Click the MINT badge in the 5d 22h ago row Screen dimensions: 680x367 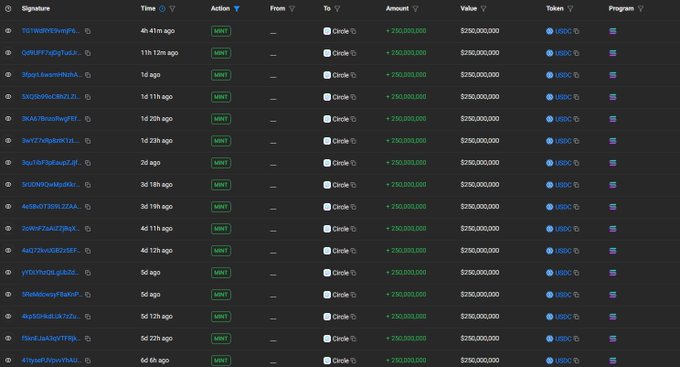(221, 338)
